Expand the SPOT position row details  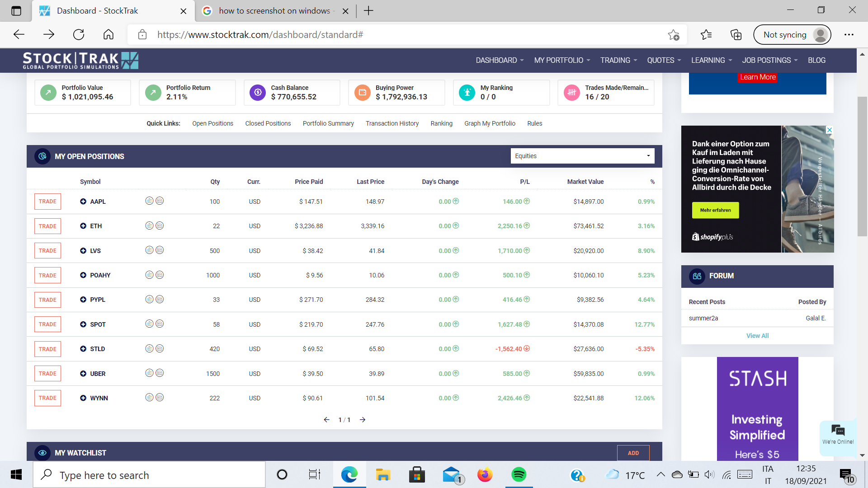point(83,324)
